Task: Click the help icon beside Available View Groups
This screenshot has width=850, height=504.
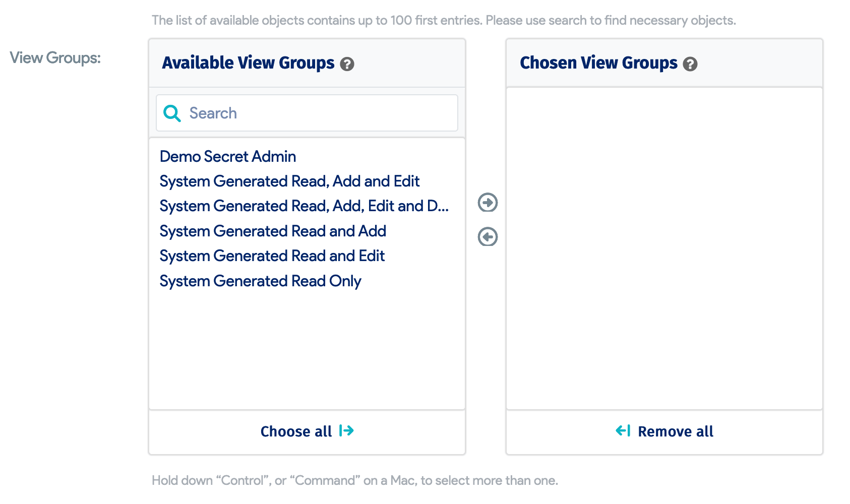Action: [347, 64]
